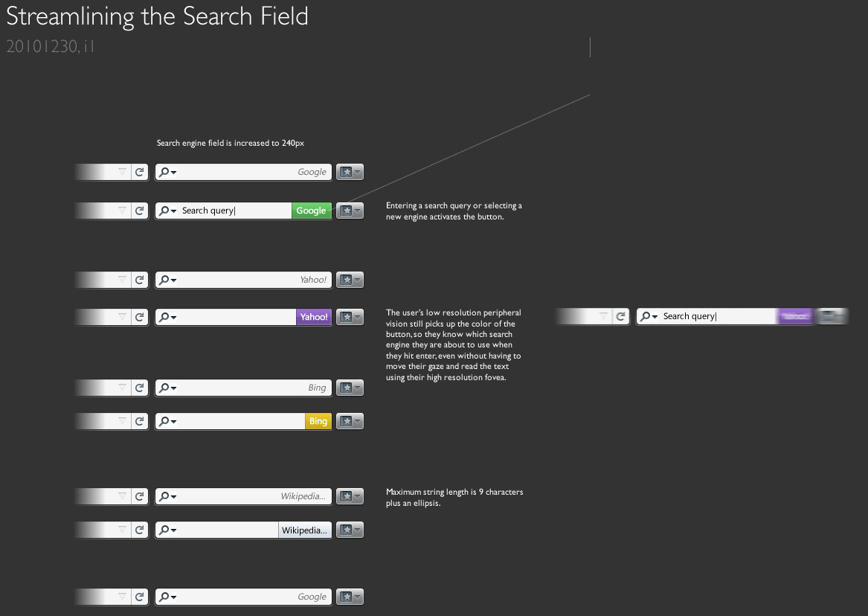Click bookmarks star button beside purple Yahoo! button
Viewport: 868px width, 616px height.
click(x=350, y=317)
